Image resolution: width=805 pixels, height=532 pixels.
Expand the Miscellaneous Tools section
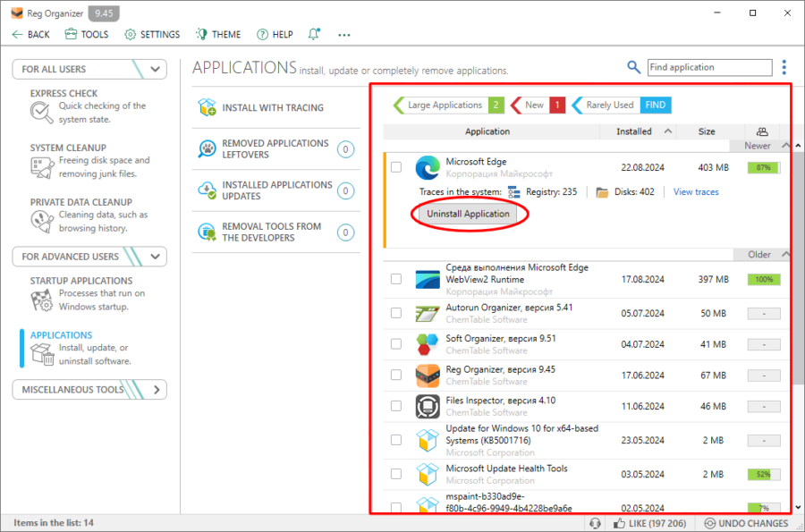pos(157,390)
